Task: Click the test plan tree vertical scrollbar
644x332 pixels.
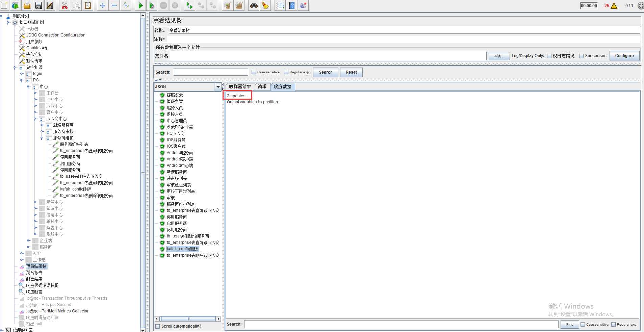Action: pos(143,172)
